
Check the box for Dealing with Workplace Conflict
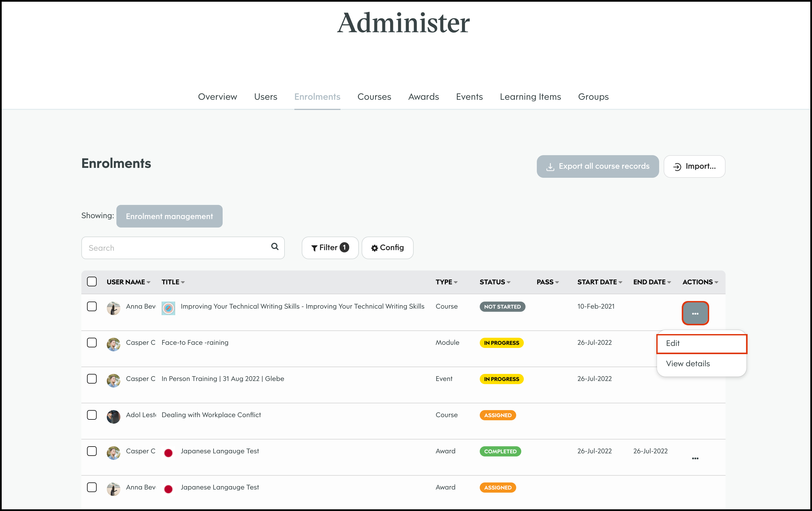point(92,415)
